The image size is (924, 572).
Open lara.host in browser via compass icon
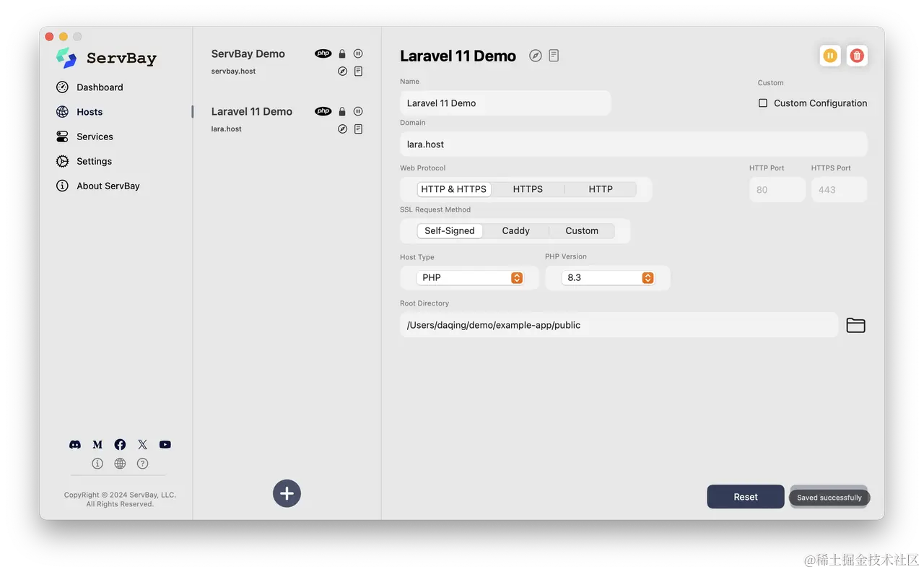coord(343,129)
